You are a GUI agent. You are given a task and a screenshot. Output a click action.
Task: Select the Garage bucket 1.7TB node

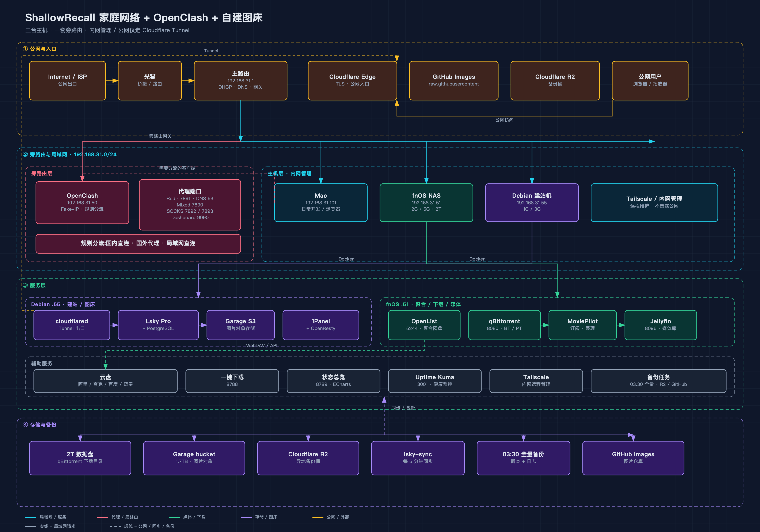[194, 458]
